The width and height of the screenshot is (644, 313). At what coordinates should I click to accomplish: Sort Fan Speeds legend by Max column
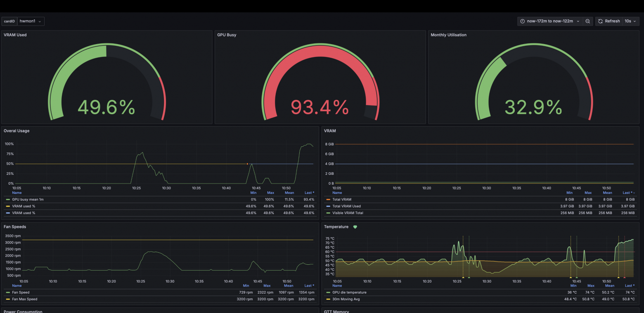click(x=267, y=285)
